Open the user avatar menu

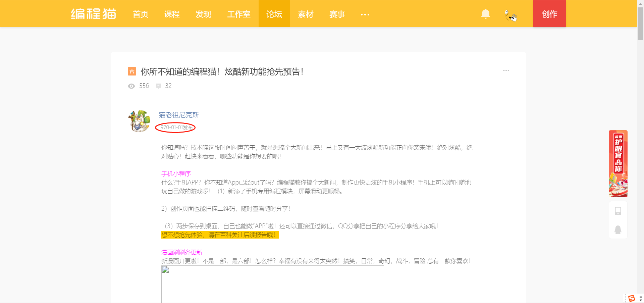coord(511,15)
